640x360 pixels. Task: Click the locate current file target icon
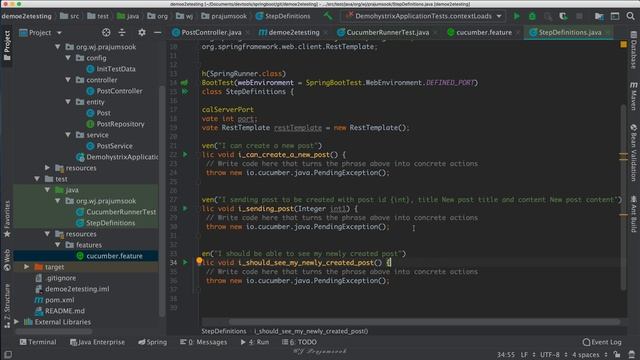click(x=106, y=32)
